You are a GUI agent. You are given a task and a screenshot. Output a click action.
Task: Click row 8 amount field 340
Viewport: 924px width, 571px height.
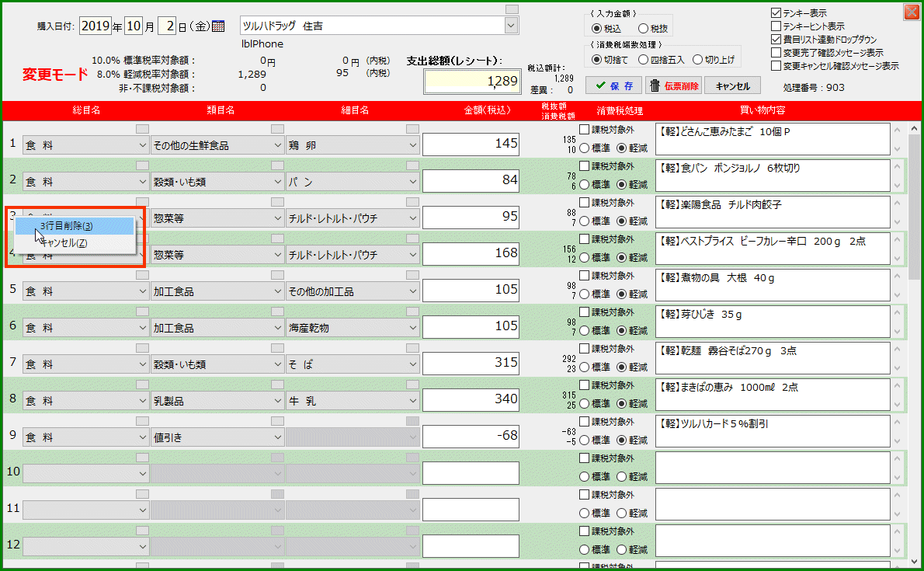[x=471, y=400]
